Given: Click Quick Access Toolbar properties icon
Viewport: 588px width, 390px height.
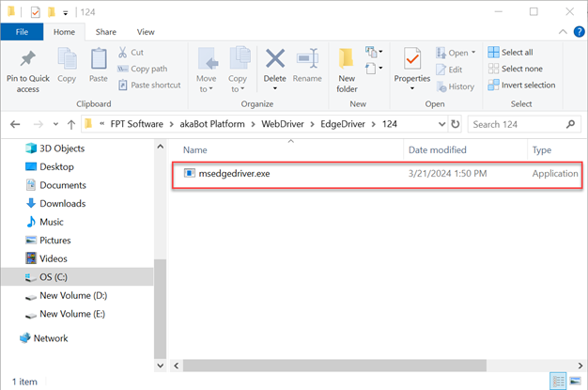Looking at the screenshot, I should point(36,12).
